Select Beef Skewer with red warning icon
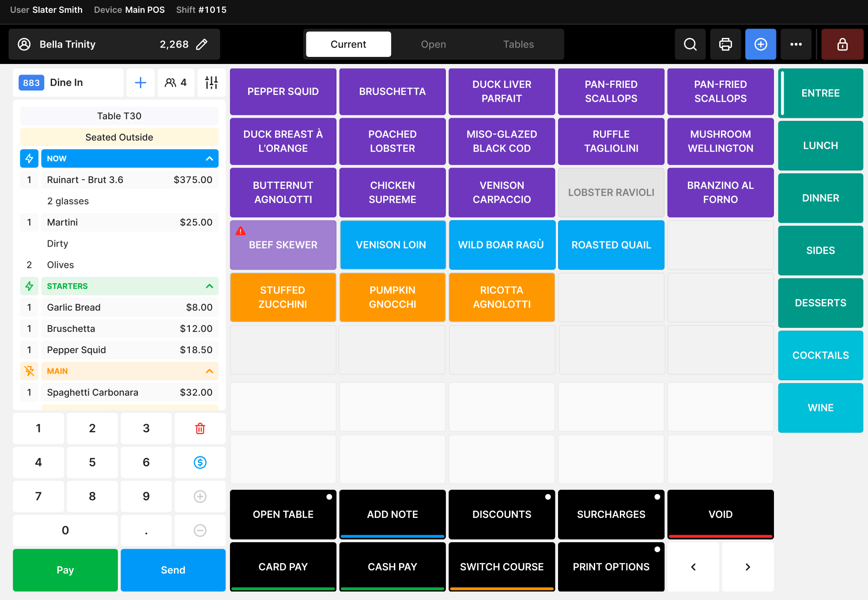The image size is (868, 600). (x=283, y=245)
